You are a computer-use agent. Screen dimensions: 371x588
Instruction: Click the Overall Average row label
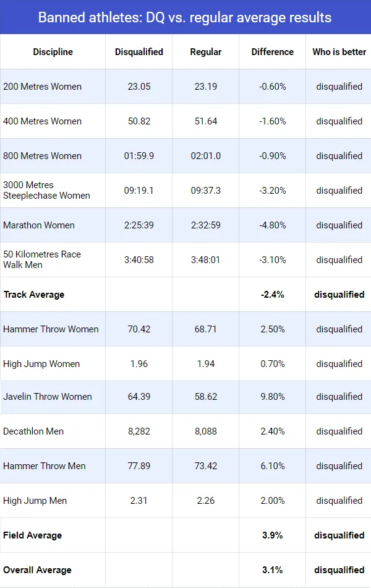[x=38, y=570]
